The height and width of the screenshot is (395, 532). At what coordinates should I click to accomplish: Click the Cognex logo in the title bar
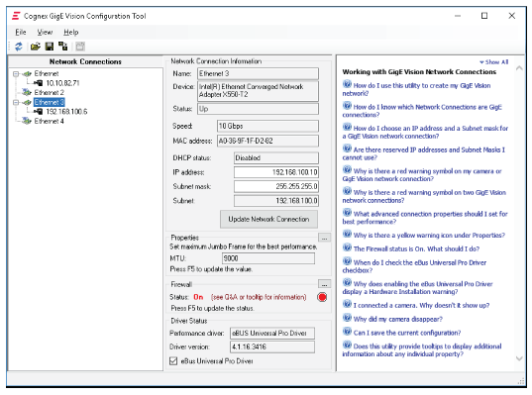pos(16,16)
